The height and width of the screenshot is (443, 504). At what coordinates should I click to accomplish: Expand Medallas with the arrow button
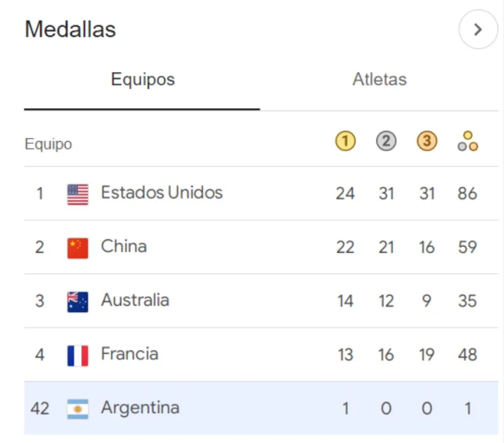coord(478,29)
